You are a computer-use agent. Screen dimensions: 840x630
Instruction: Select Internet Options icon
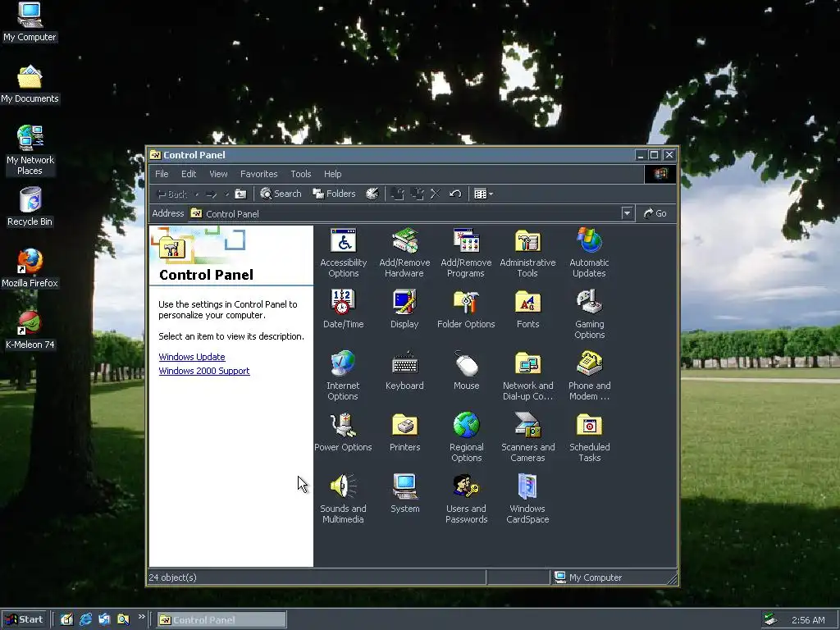344,376
